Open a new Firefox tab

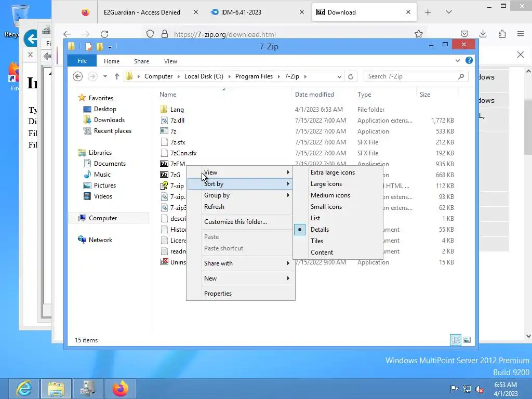(x=428, y=12)
